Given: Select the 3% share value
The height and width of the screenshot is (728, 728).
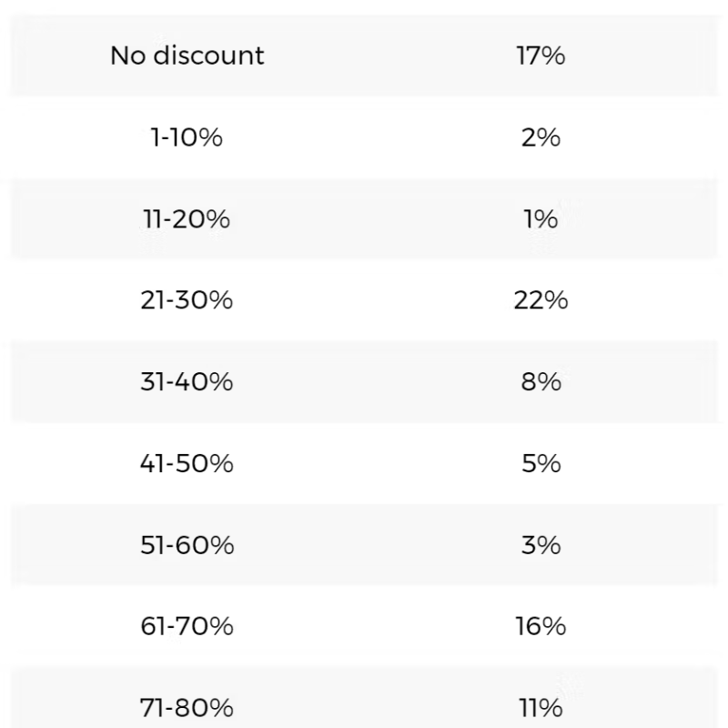Looking at the screenshot, I should tap(541, 545).
